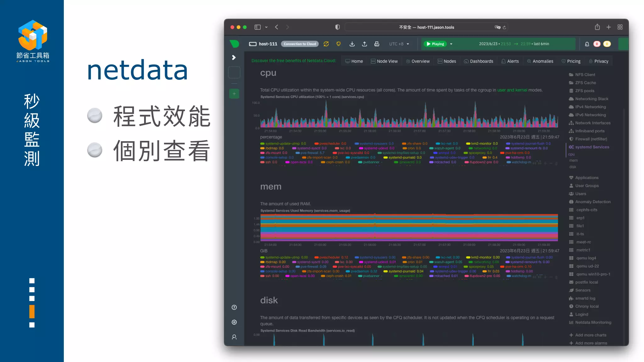Click the upload import snapshot icon
This screenshot has height=362, width=644.
click(364, 44)
